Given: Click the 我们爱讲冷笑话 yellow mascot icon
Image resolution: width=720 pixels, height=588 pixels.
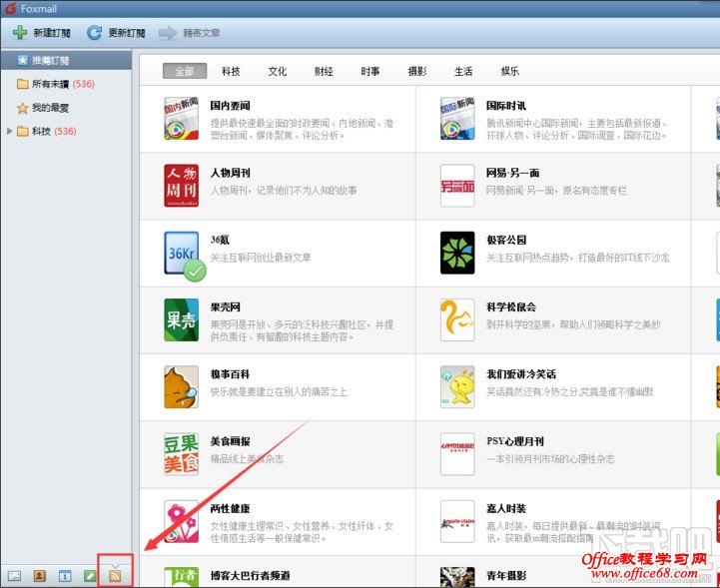Looking at the screenshot, I should click(457, 387).
